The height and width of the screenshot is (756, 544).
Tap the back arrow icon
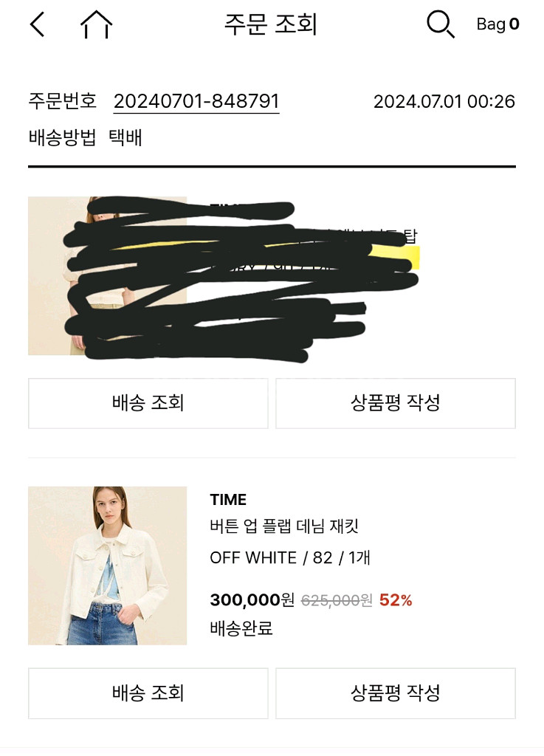(x=37, y=24)
